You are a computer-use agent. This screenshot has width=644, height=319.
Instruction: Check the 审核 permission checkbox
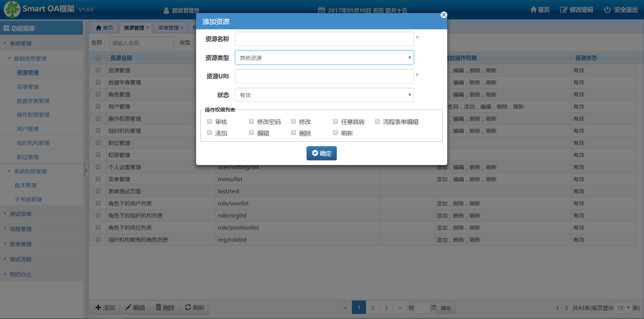[210, 121]
